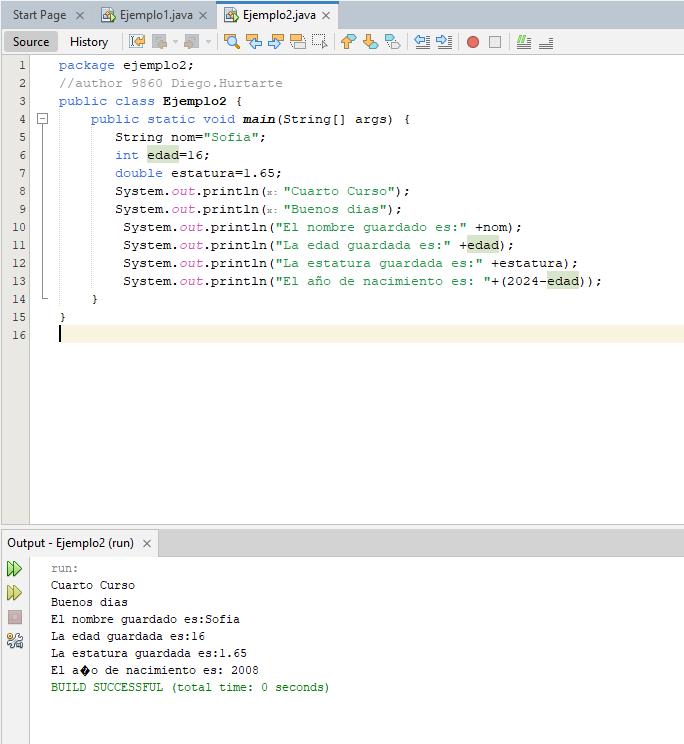Click the Find Selection magnifier icon
The width and height of the screenshot is (684, 744).
click(232, 42)
